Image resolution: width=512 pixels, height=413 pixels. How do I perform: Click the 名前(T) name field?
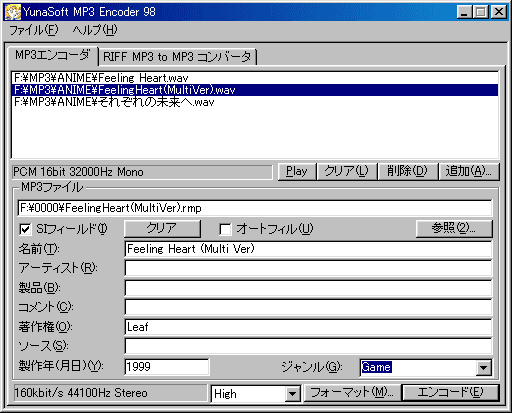tap(308, 249)
